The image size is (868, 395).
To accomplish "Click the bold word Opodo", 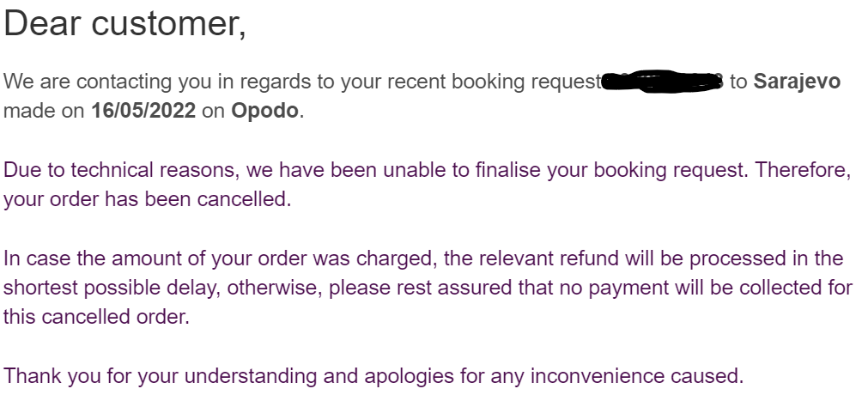I will (264, 111).
